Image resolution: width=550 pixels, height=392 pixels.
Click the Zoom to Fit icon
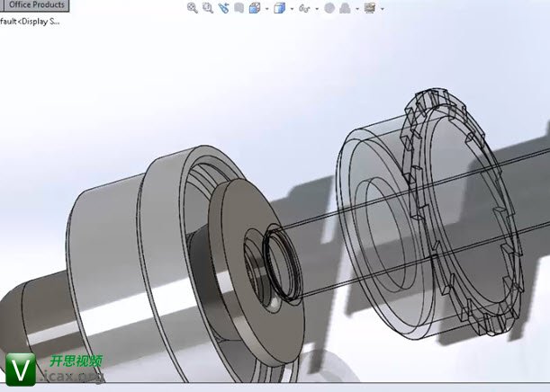tap(193, 8)
